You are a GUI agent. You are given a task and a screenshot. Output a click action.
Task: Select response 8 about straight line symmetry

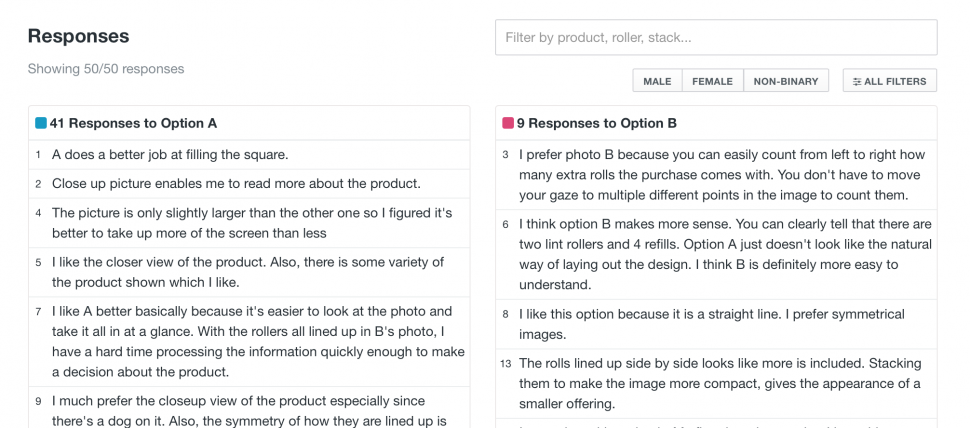[716, 324]
